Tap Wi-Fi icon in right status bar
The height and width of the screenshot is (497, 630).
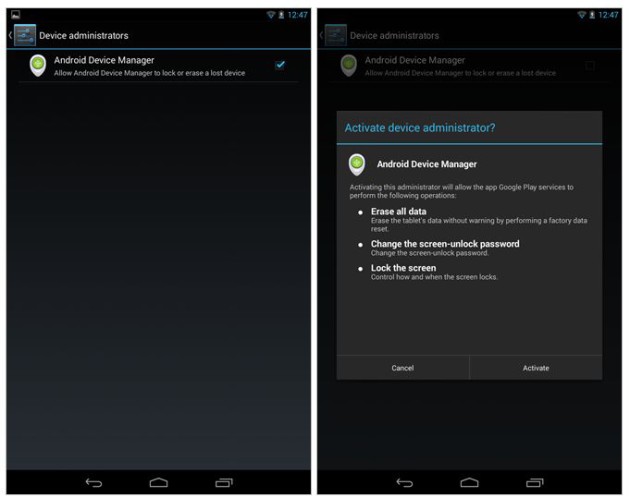click(x=581, y=15)
